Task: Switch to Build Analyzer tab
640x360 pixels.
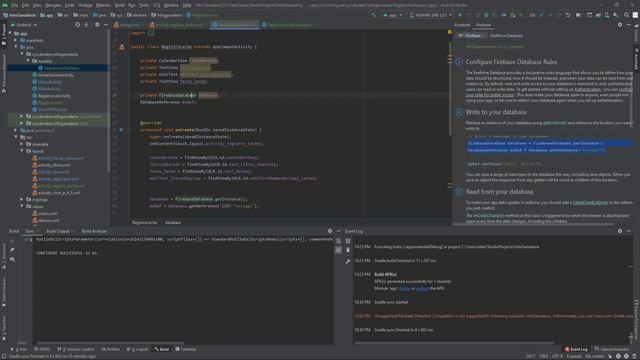Action: [94, 231]
